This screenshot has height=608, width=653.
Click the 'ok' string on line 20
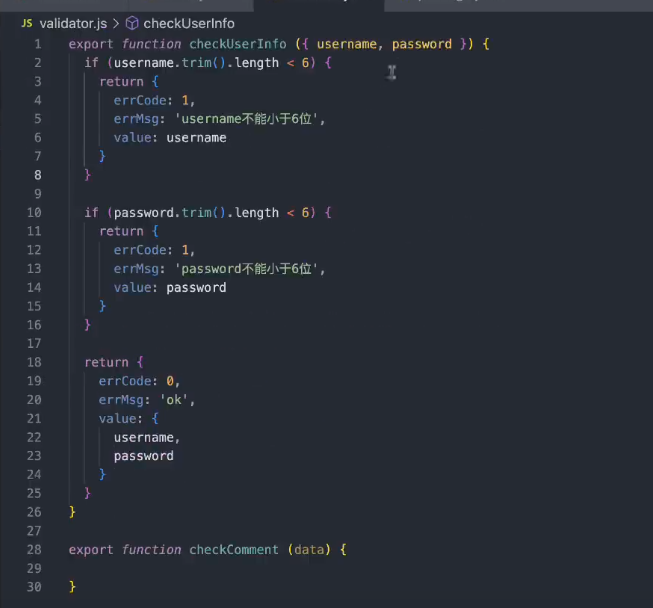coord(174,400)
